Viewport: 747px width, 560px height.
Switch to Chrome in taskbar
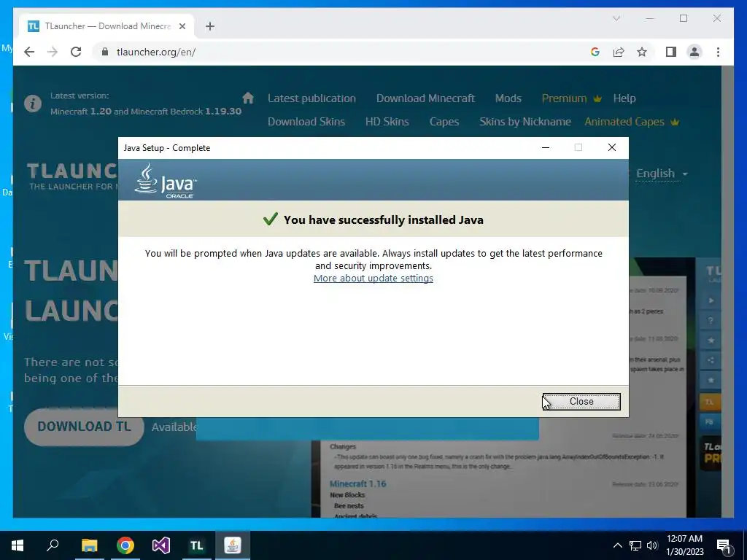pyautogui.click(x=125, y=545)
